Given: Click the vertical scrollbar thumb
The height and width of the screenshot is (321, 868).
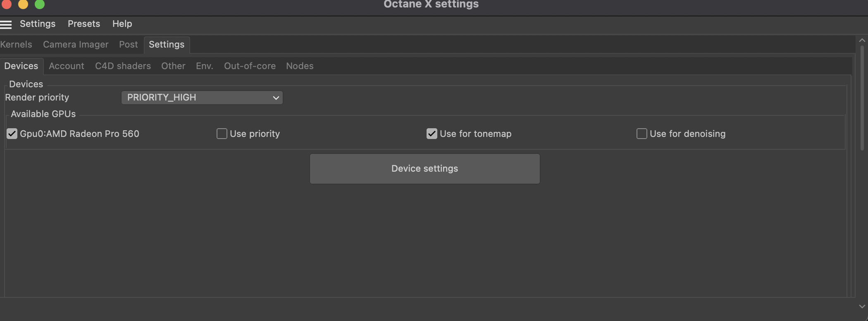Looking at the screenshot, I should (x=862, y=97).
